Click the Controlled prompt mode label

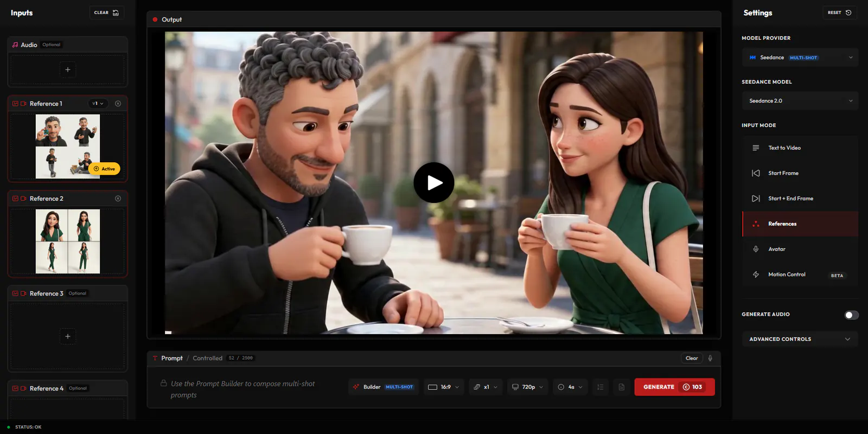(x=208, y=358)
